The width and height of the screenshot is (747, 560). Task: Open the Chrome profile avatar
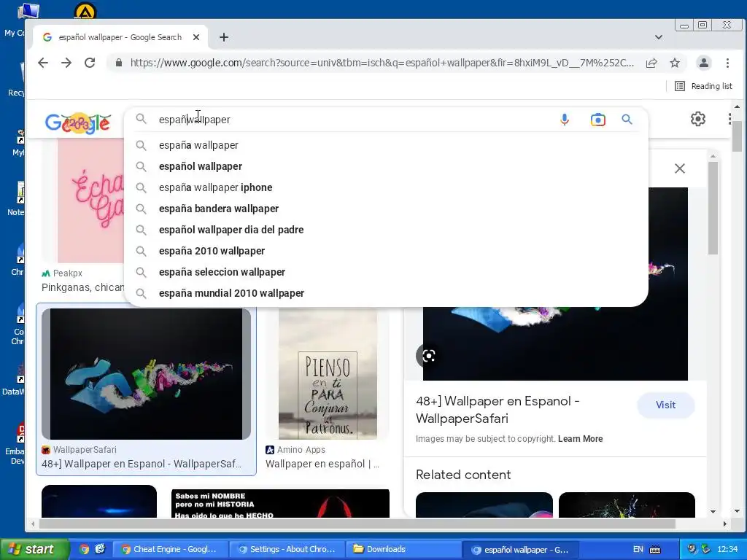(x=704, y=63)
